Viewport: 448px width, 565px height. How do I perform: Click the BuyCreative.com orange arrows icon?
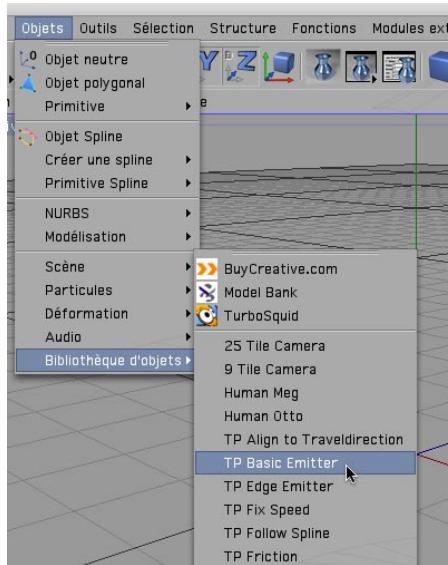pos(207,269)
